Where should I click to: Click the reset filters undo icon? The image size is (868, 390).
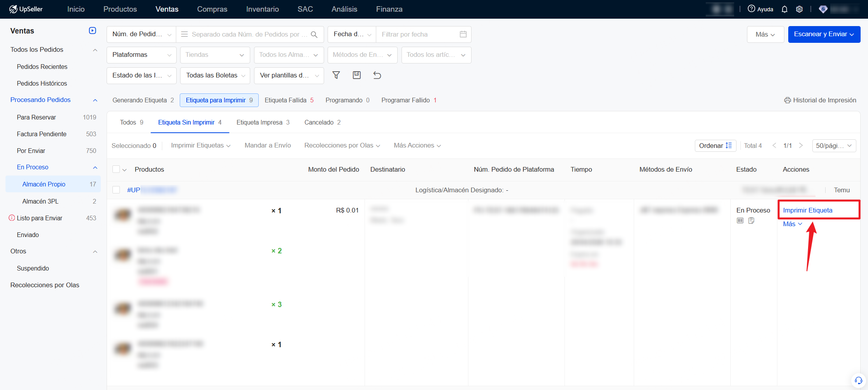[377, 75]
